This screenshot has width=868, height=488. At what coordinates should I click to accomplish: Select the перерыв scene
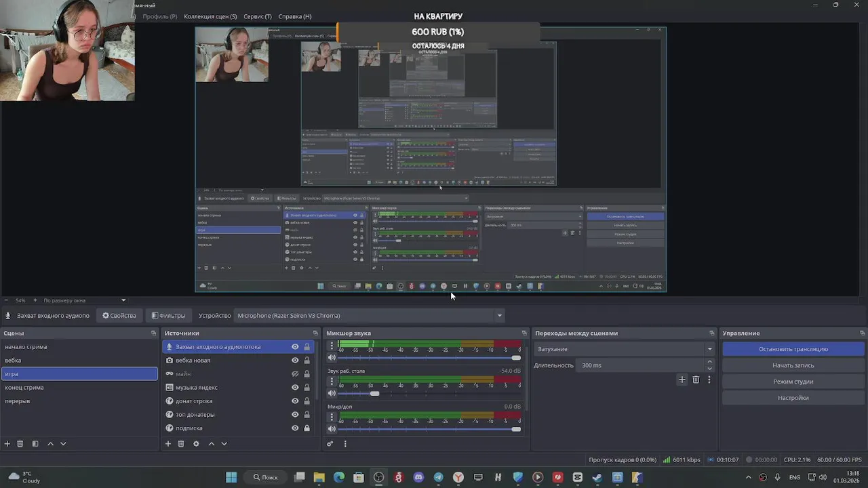[79, 401]
